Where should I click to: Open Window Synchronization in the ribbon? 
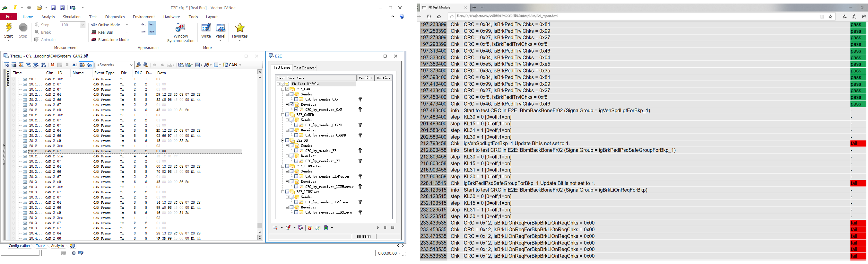181,33
